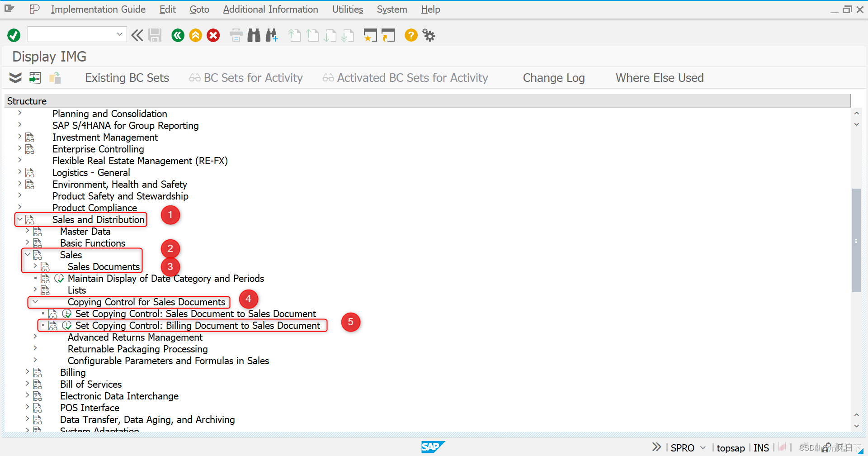This screenshot has height=456, width=868.
Task: Open the Implementation Guide menu
Action: [98, 9]
